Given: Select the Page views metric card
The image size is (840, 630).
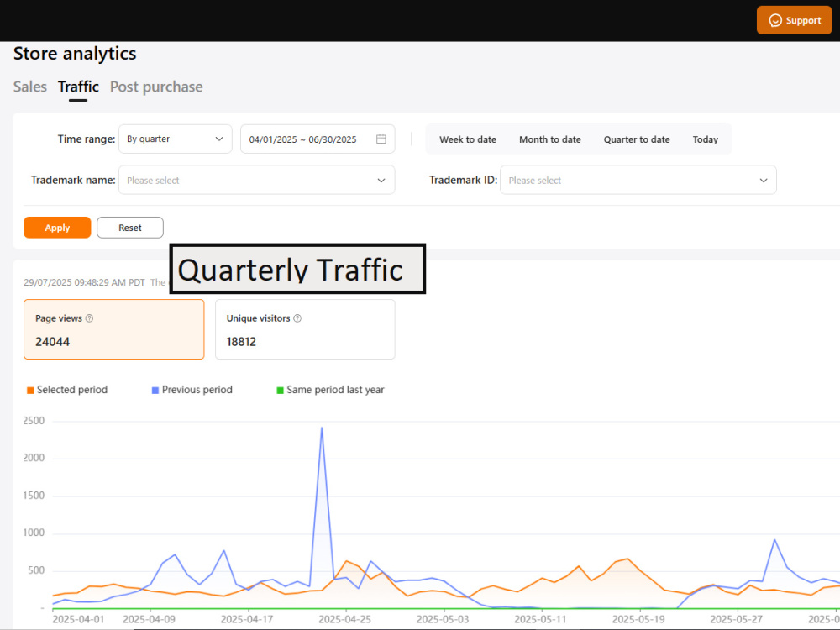Looking at the screenshot, I should pyautogui.click(x=114, y=329).
